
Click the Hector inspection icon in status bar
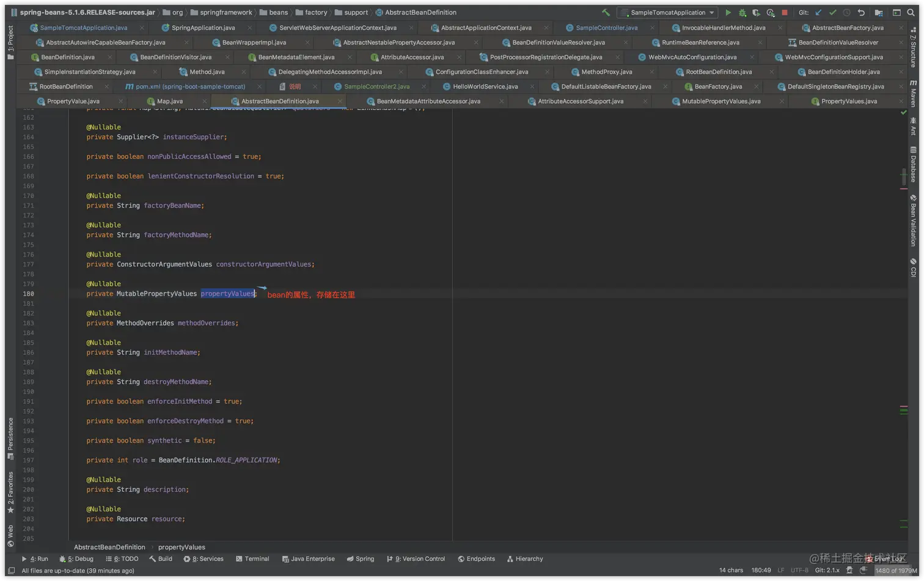click(x=849, y=570)
